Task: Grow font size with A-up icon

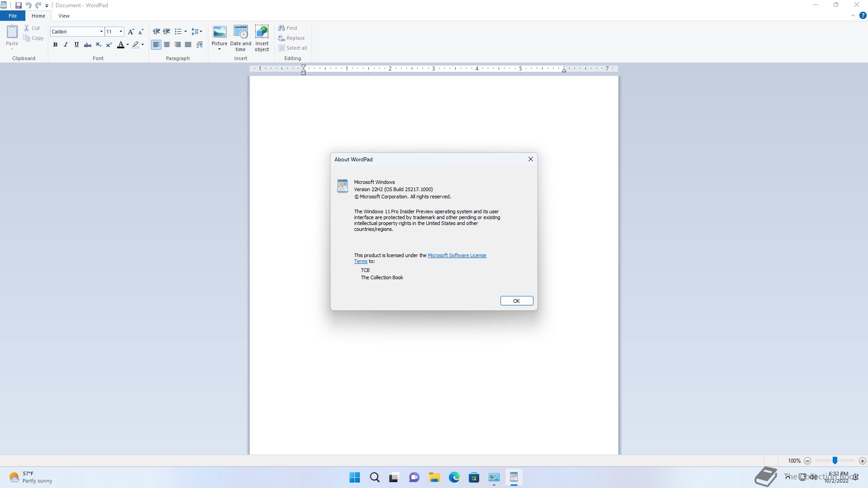Action: (x=131, y=32)
